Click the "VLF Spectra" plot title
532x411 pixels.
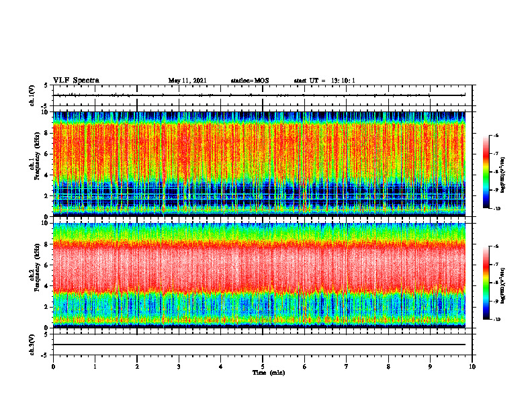(x=77, y=81)
